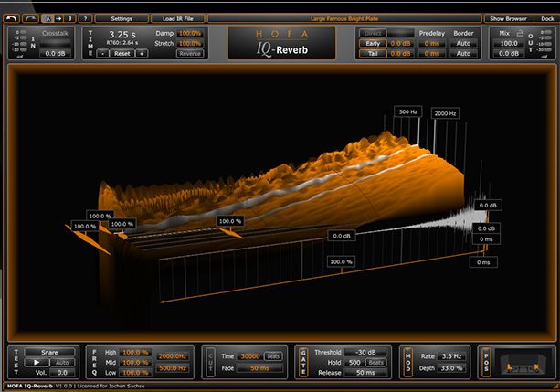Screen dimensions: 560x392
Task: Click the 0.0 dB label on the display's front edge
Action: (x=342, y=236)
